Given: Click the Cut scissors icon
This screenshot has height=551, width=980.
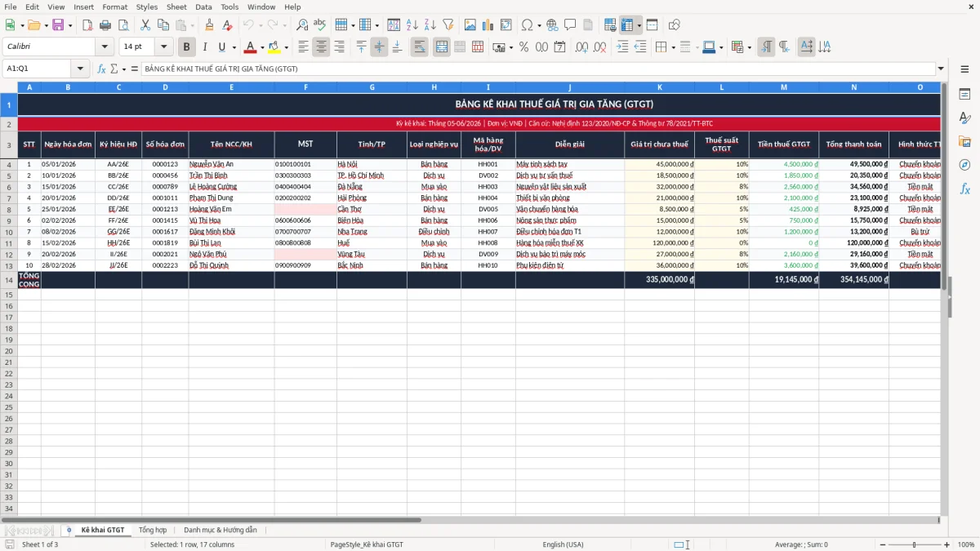Looking at the screenshot, I should 145,25.
